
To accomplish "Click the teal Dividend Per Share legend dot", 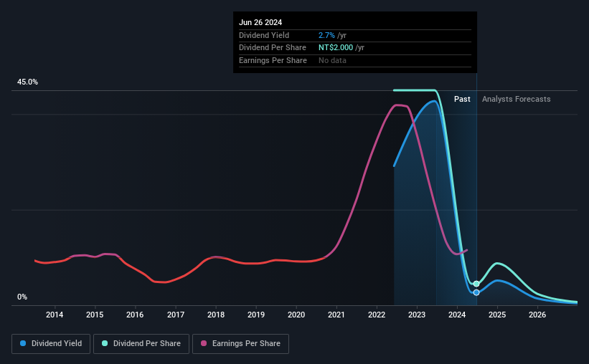I will (105, 343).
